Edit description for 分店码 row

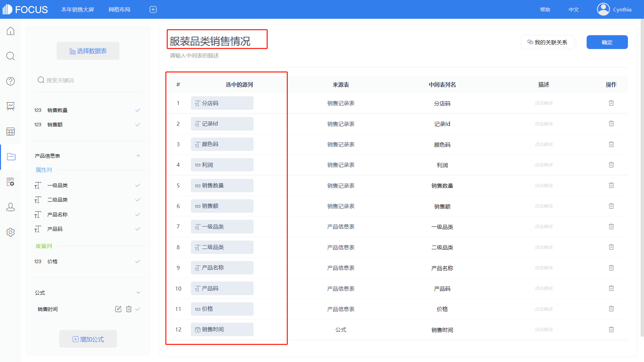point(543,103)
